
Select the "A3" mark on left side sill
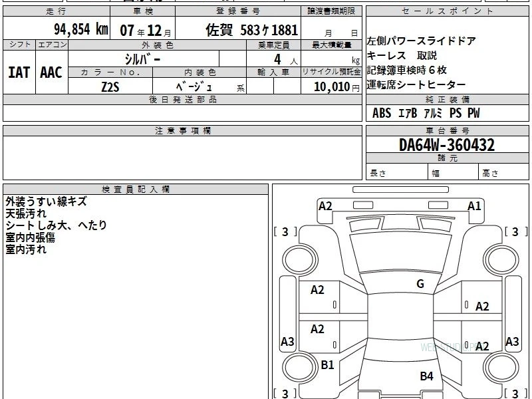(x=287, y=342)
